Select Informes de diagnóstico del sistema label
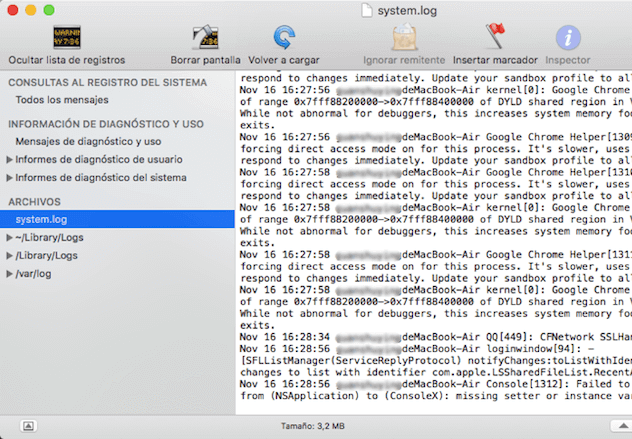This screenshot has width=632, height=439. (x=101, y=178)
